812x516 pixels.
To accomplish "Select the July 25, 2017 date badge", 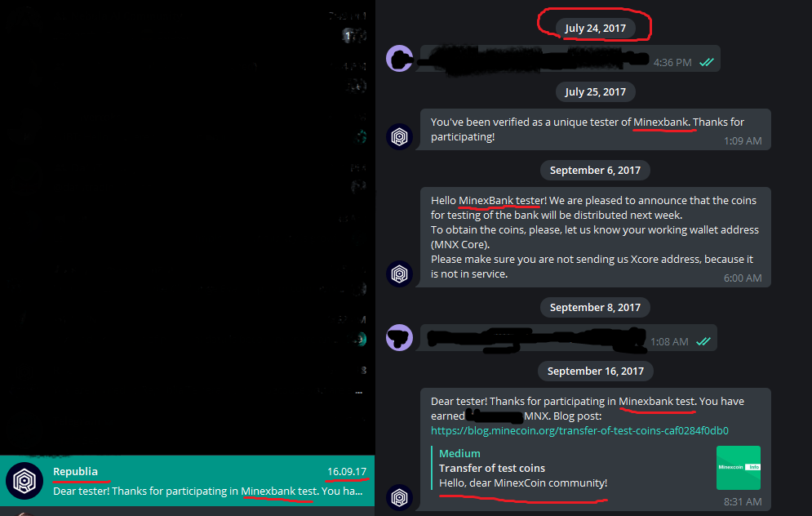I will (595, 91).
